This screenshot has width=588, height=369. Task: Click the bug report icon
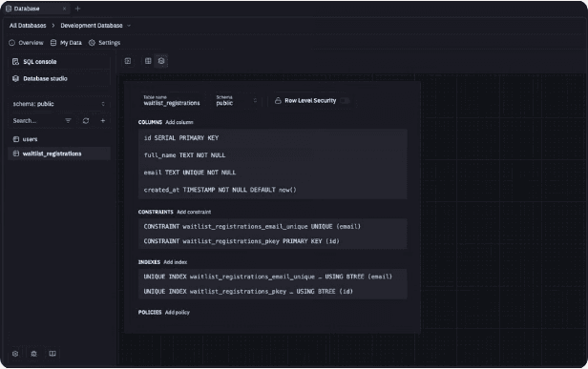pos(33,354)
